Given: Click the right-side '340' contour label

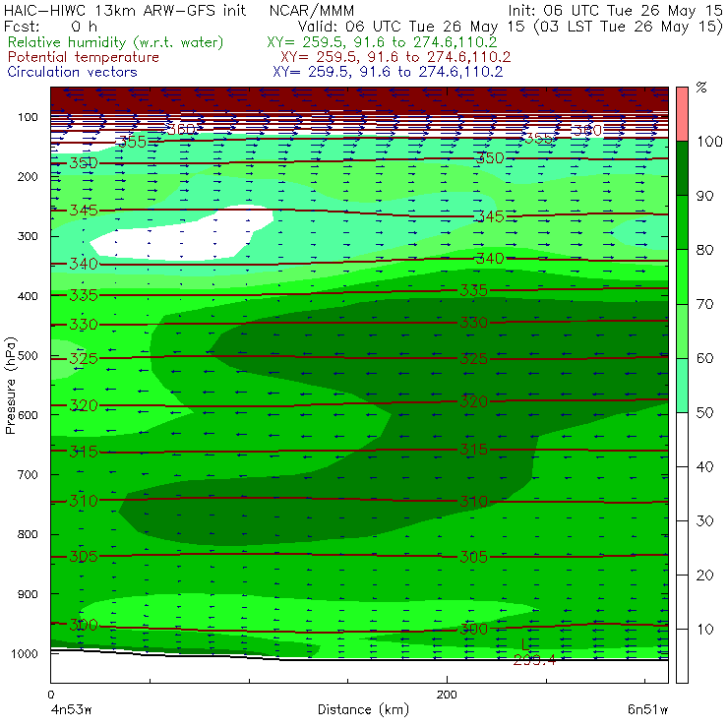Looking at the screenshot, I should click(x=490, y=258).
